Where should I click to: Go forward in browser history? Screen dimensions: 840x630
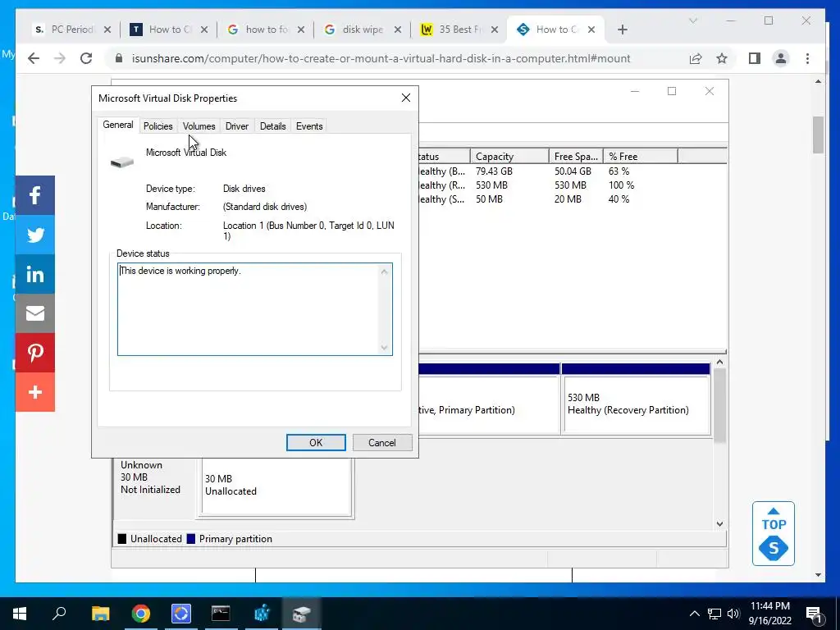(60, 58)
